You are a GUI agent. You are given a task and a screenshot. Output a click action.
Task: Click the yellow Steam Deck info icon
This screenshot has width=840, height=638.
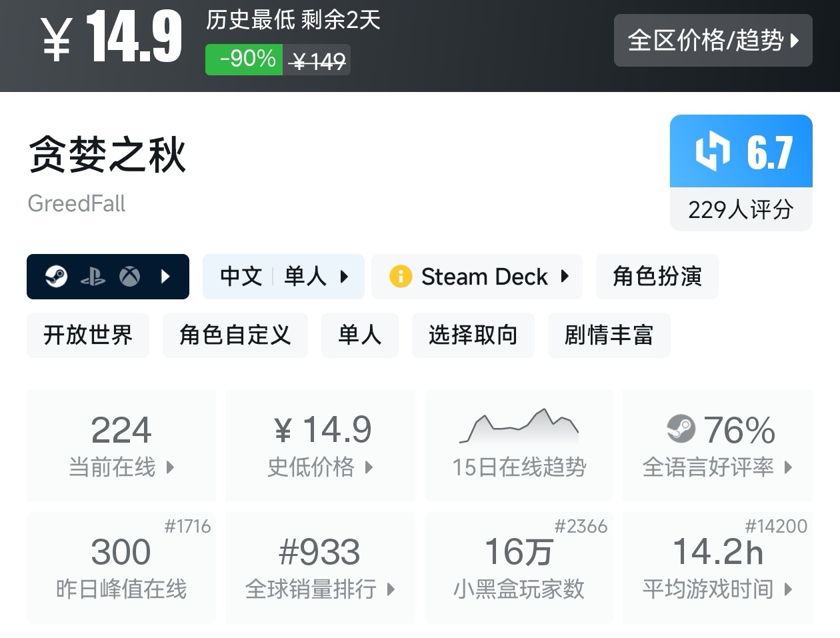[x=400, y=276]
